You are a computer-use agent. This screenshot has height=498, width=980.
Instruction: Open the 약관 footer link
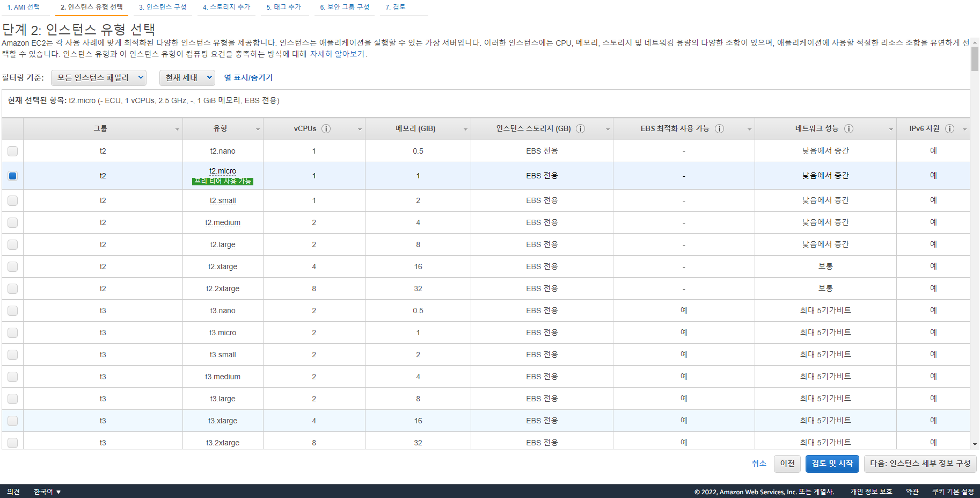(x=912, y=492)
